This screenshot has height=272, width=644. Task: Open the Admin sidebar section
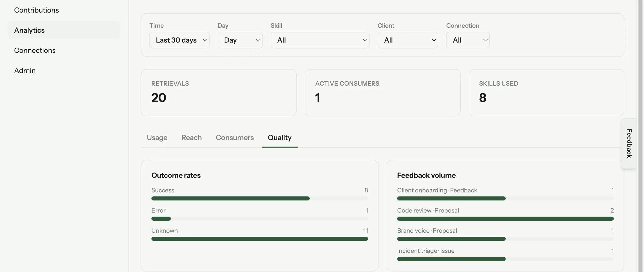(64, 71)
